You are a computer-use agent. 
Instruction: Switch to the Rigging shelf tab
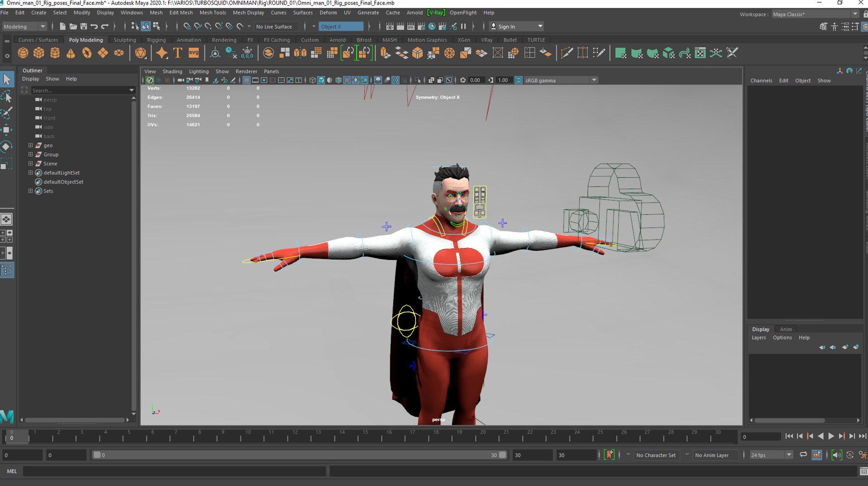point(156,40)
